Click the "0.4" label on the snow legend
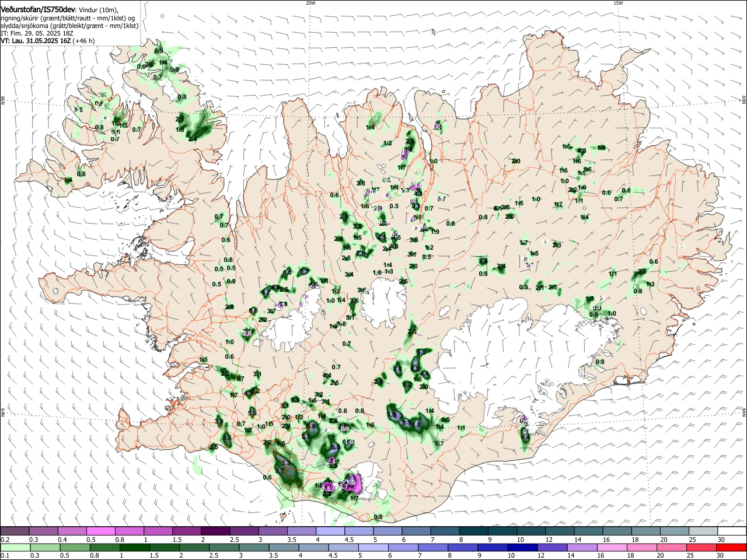This screenshot has height=560, width=747. tap(62, 540)
